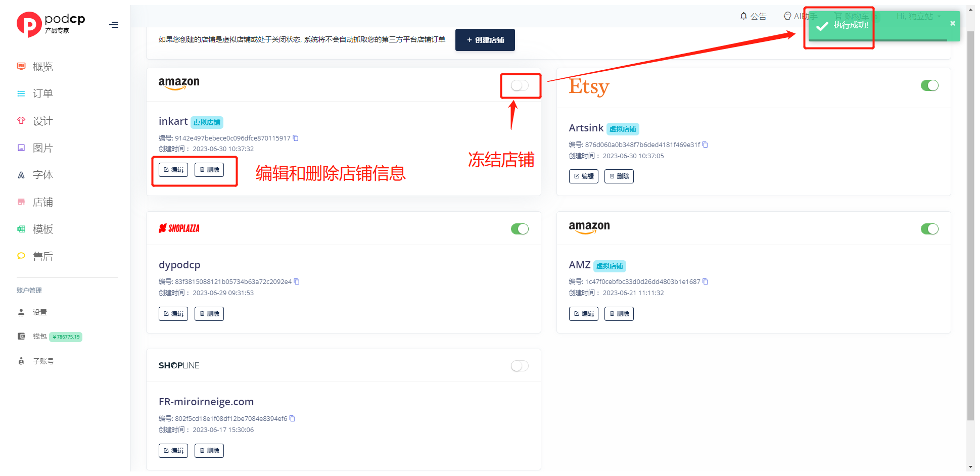Click the podcp logo
This screenshot has width=980, height=476.
[x=51, y=24]
